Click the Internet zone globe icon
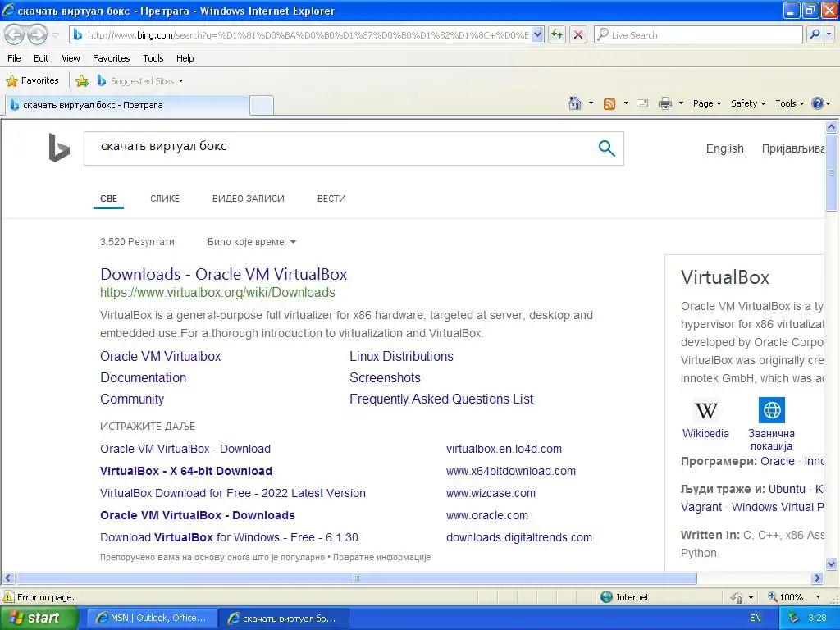The width and height of the screenshot is (840, 630). tap(606, 597)
